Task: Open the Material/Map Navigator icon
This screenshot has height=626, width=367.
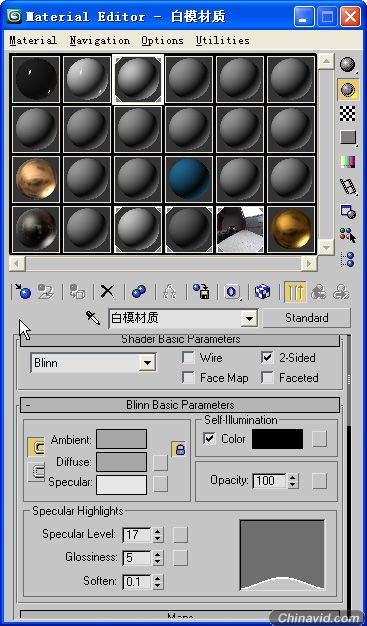Action: click(x=347, y=260)
